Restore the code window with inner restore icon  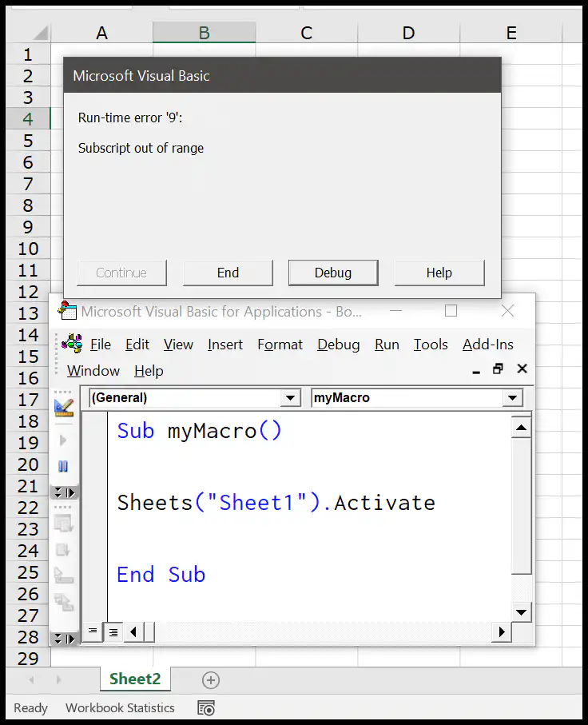tap(498, 369)
